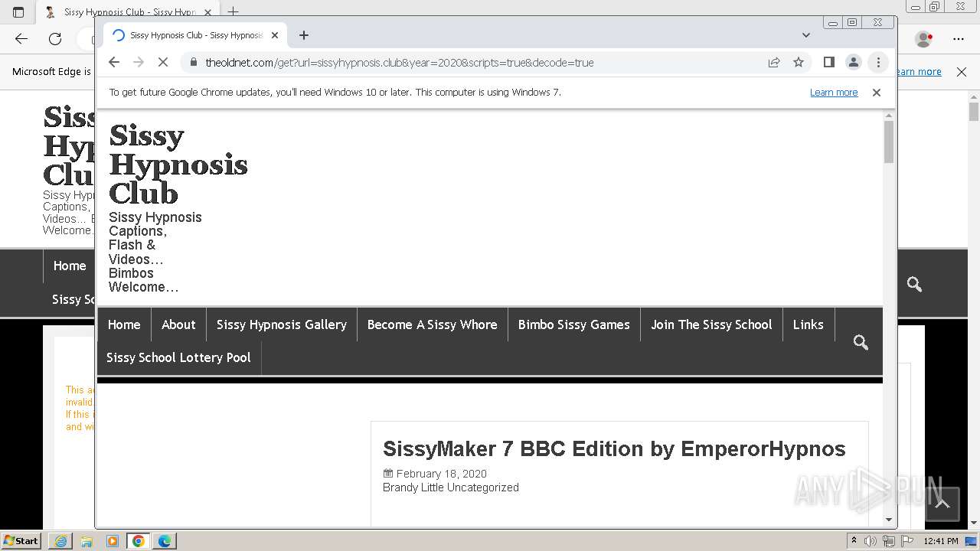Refresh the page in Edge window
This screenshot has width=980, height=551.
click(55, 38)
